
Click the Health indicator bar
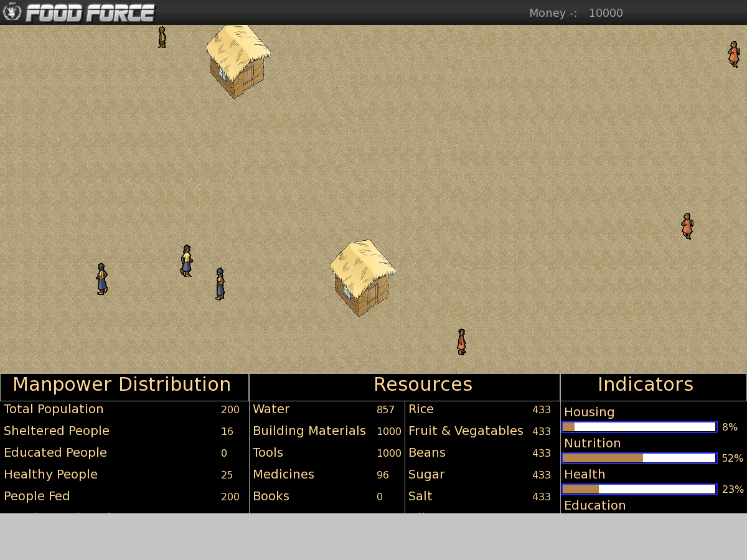point(639,489)
